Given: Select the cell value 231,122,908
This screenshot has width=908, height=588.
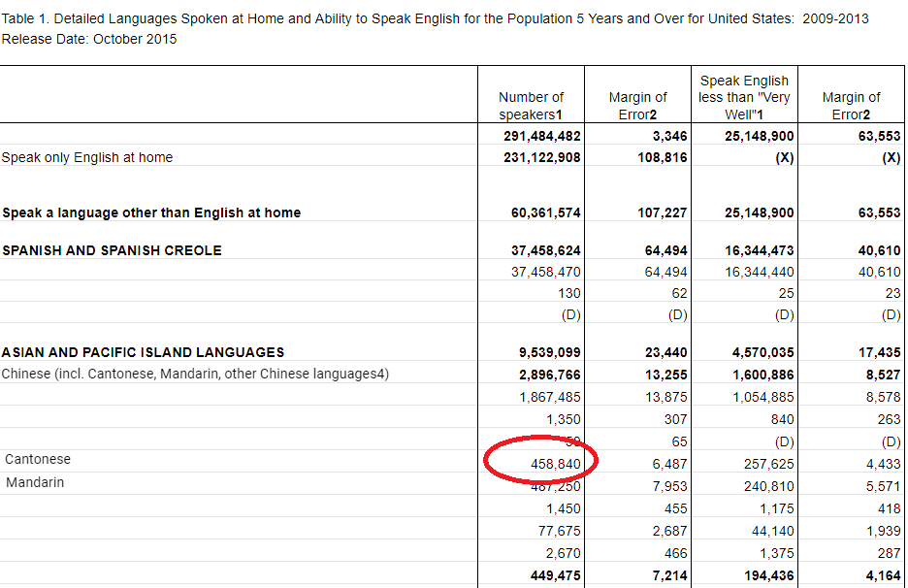Looking at the screenshot, I should tap(542, 157).
